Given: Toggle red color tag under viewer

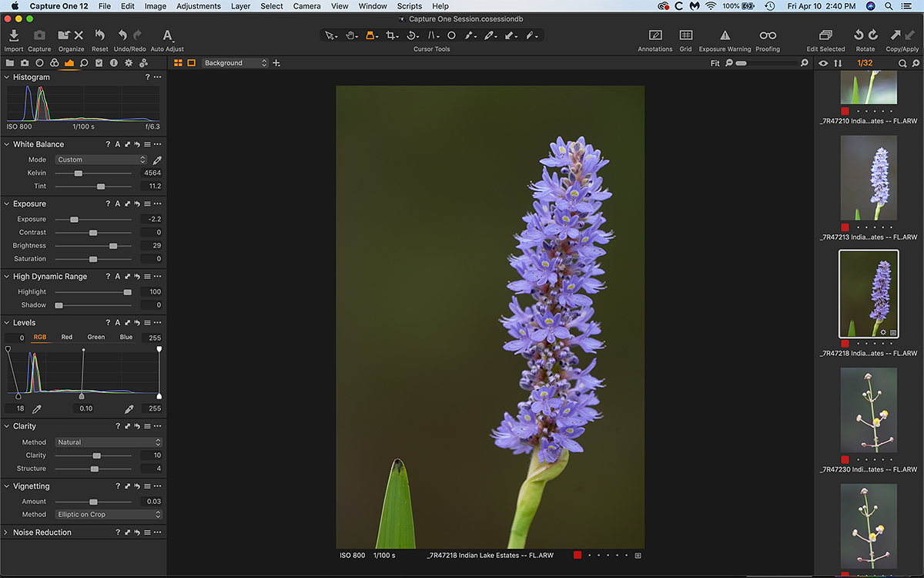Looking at the screenshot, I should [x=577, y=555].
